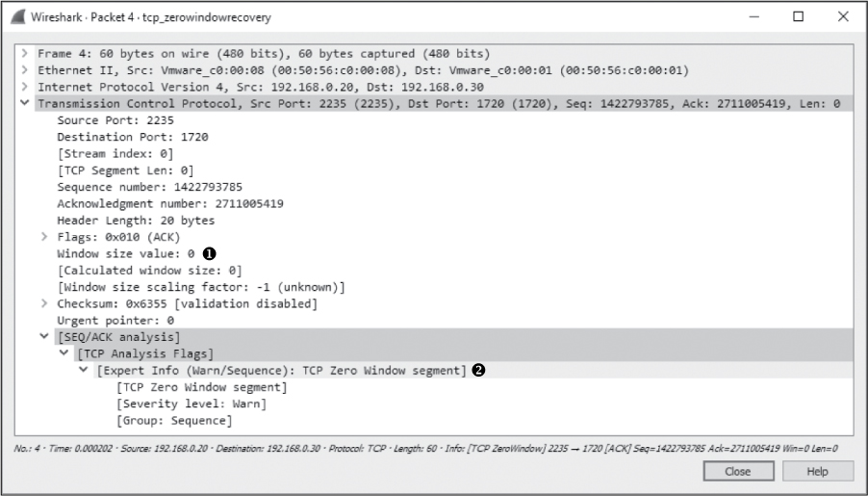Collapse the [SEQ/ACK analysis] node
Viewport: 868px width, 496px height.
tap(44, 336)
